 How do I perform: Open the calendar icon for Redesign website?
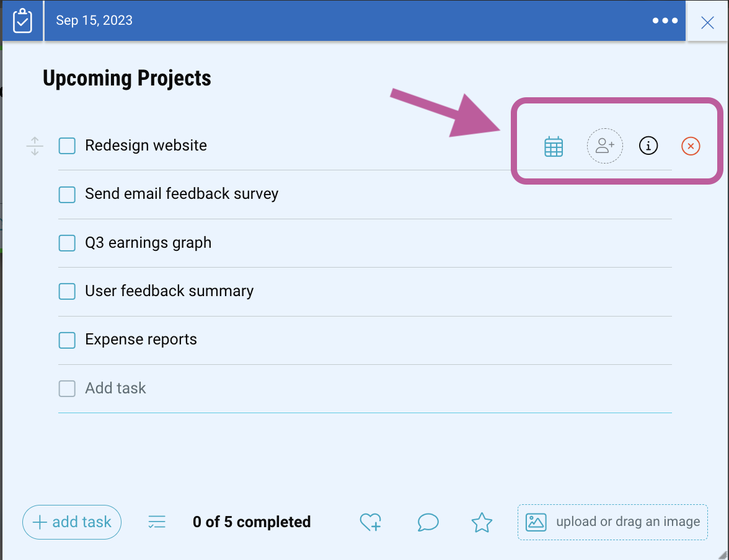click(x=553, y=147)
